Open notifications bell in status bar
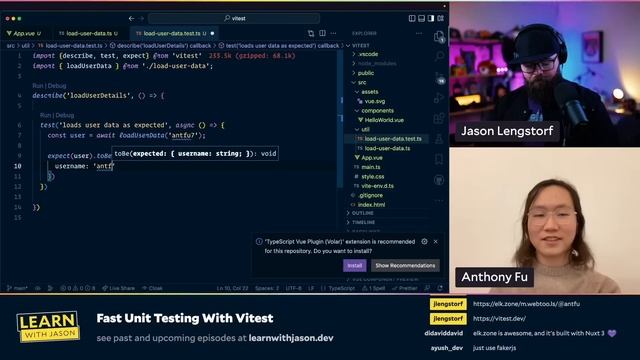The height and width of the screenshot is (360, 640). tap(440, 288)
